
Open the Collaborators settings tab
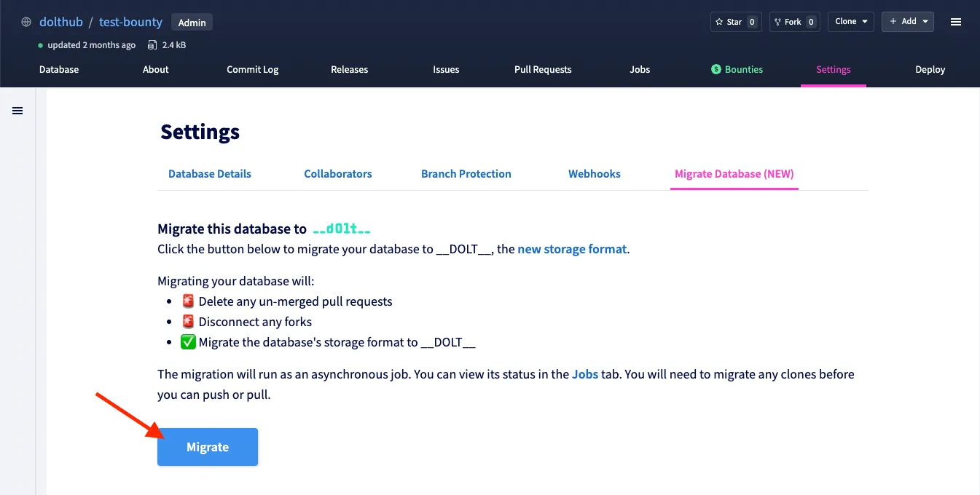click(x=338, y=174)
